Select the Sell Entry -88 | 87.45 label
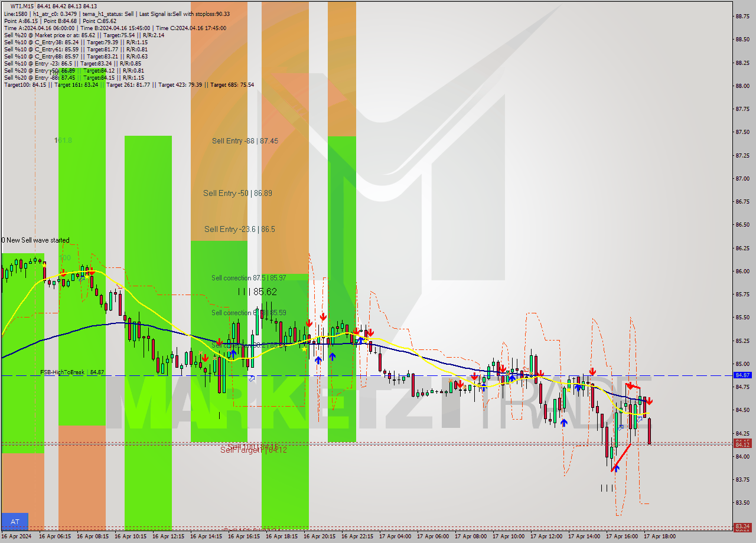Image resolution: width=756 pixels, height=543 pixels. click(245, 141)
